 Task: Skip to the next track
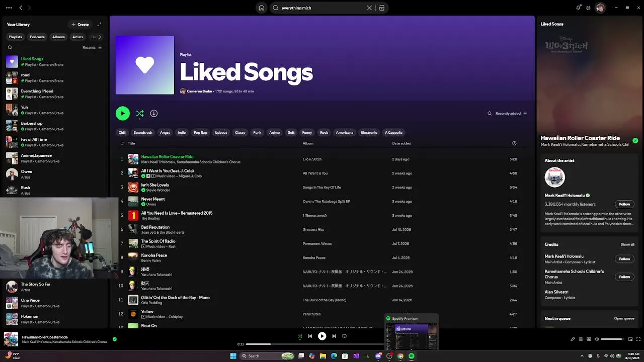(x=334, y=336)
